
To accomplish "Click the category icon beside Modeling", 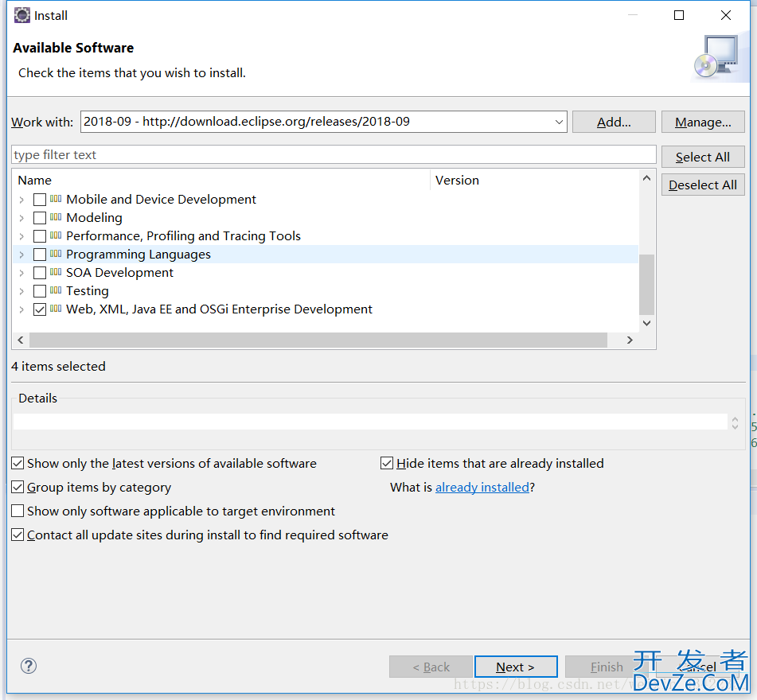I will (x=56, y=216).
